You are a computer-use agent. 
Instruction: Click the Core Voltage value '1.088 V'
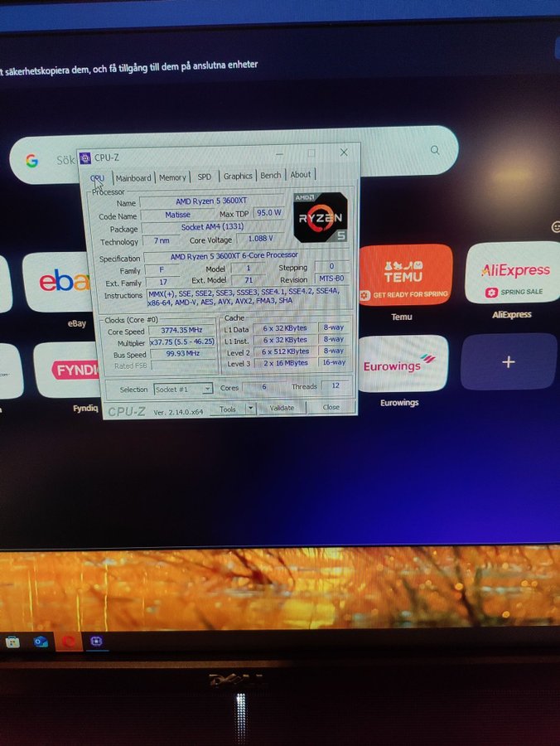tap(260, 238)
